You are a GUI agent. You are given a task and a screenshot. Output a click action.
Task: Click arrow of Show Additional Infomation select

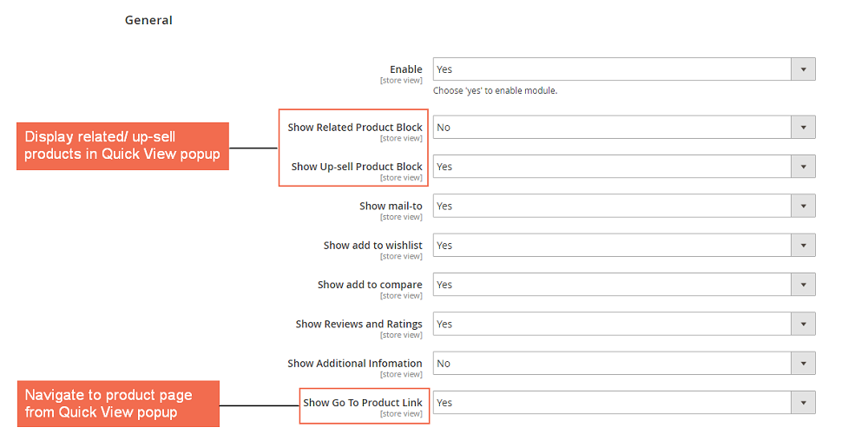pos(803,364)
